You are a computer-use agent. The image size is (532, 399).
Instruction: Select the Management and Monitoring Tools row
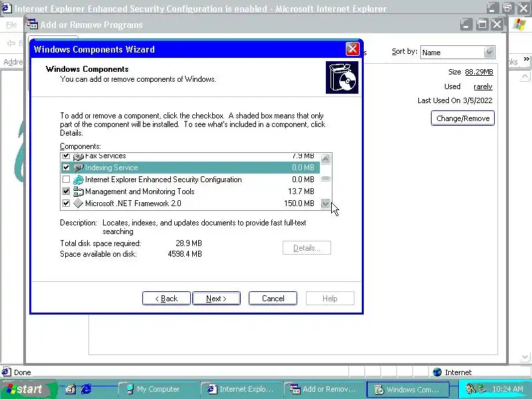[190, 192]
